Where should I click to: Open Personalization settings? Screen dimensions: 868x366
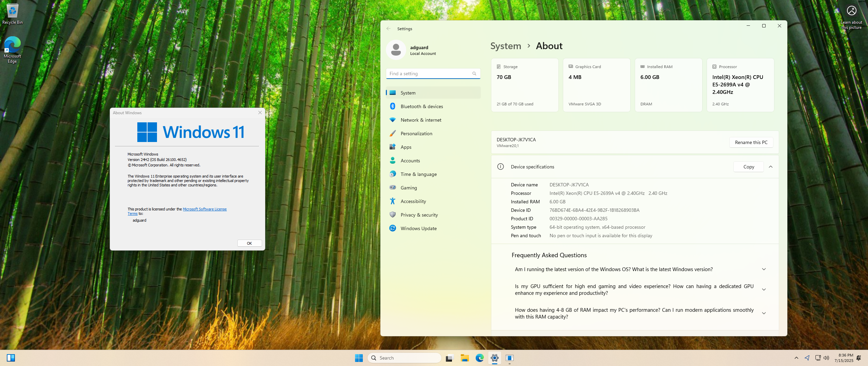point(433,134)
